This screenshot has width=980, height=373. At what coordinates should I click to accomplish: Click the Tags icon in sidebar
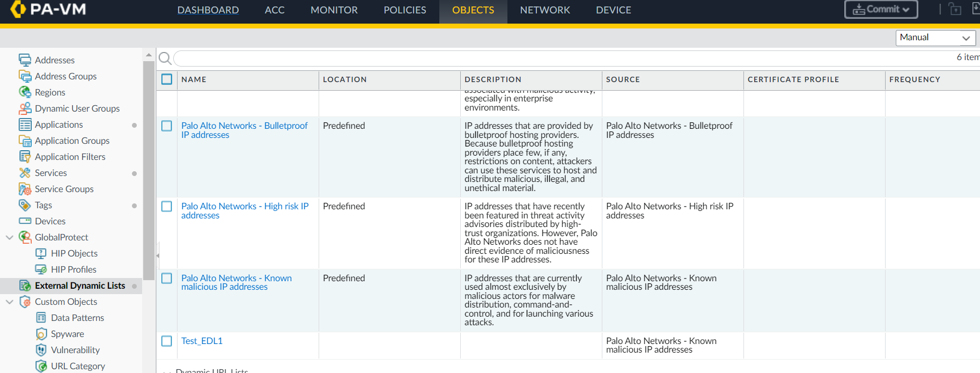pyautogui.click(x=25, y=205)
